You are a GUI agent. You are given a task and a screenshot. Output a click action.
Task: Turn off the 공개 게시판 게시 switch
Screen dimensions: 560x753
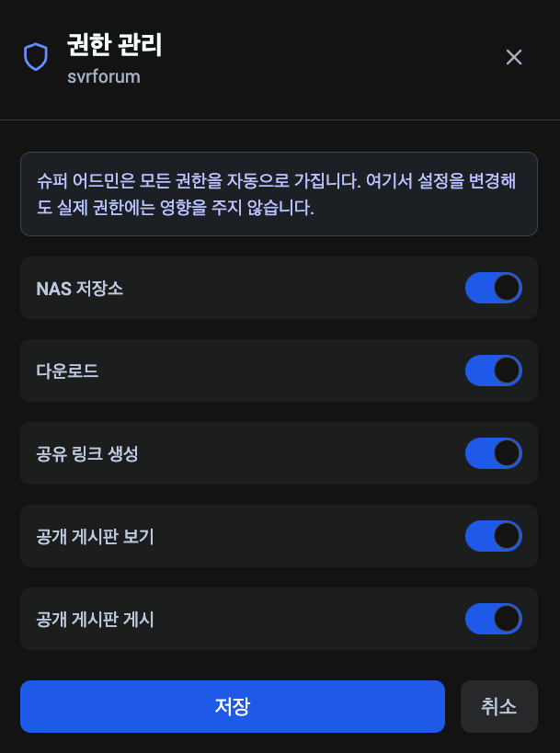coord(494,619)
